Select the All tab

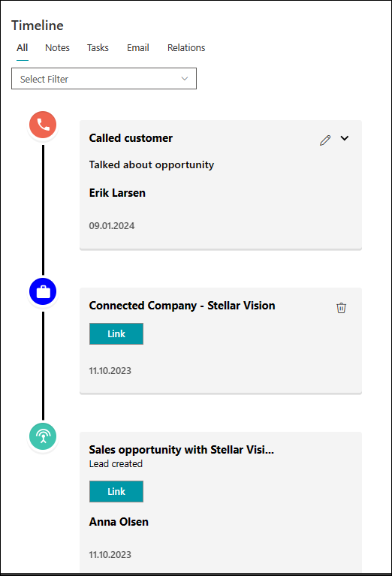coord(23,48)
